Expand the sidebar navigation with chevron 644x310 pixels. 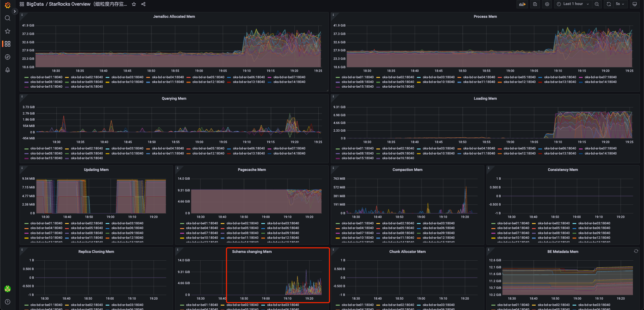[x=15, y=11]
